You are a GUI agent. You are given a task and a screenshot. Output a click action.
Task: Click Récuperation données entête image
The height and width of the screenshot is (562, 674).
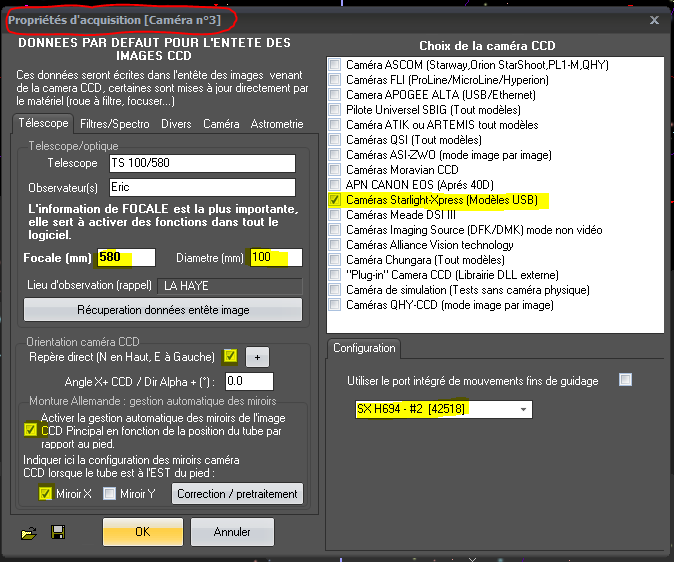pyautogui.click(x=163, y=310)
